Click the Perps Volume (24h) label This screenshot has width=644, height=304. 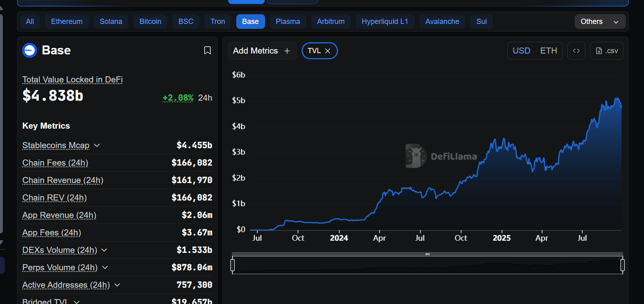(x=60, y=267)
